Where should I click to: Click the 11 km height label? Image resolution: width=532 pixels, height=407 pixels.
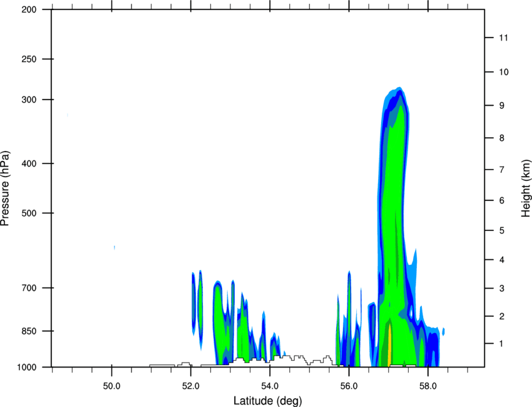(503, 38)
